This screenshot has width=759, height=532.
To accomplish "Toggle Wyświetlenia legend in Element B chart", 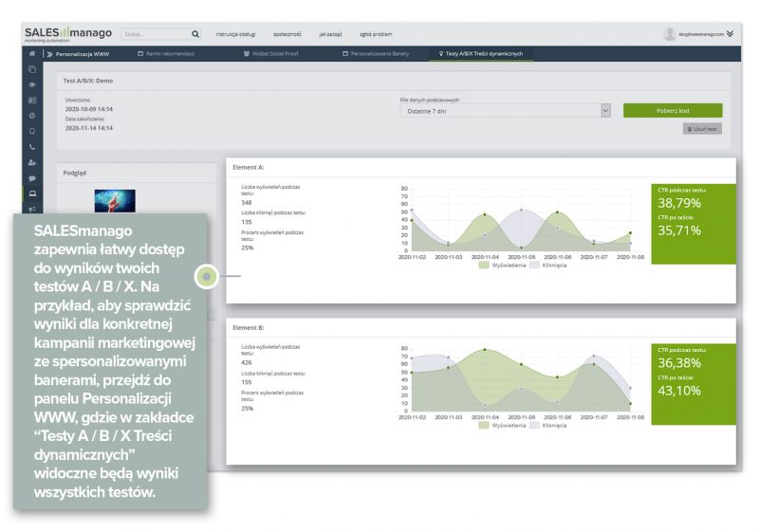I will click(x=502, y=426).
